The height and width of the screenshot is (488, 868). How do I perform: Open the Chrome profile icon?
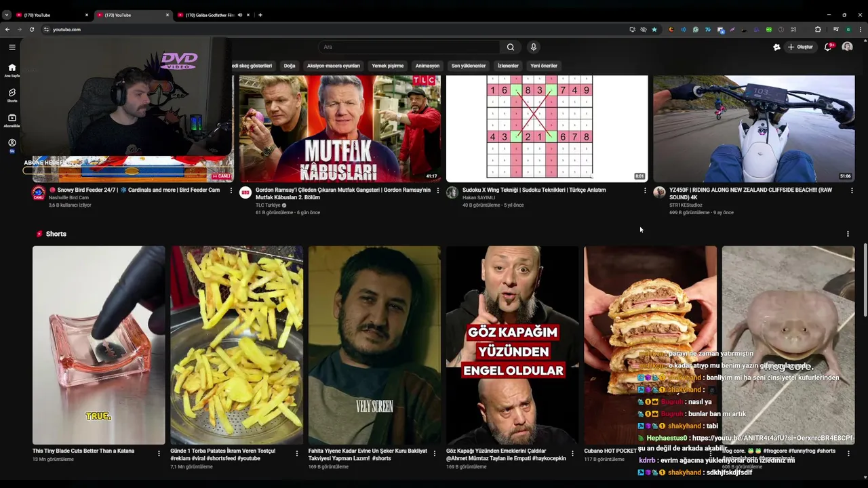pos(848,29)
